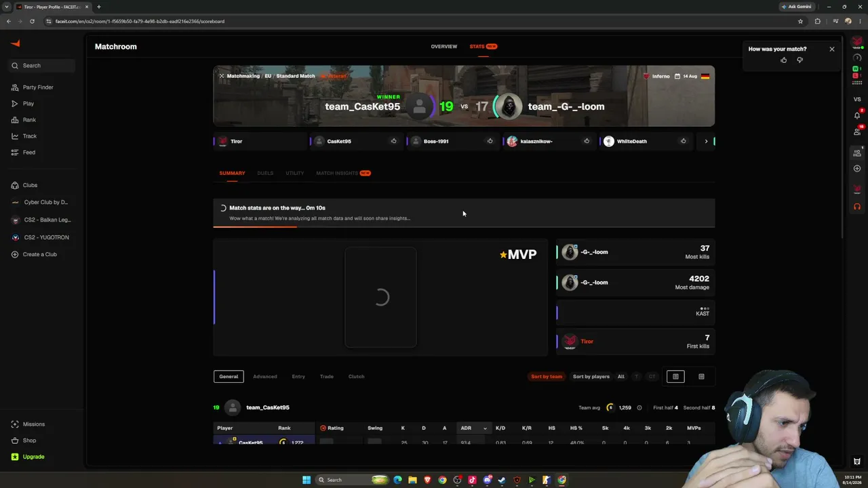Choose Sort by players
Viewport: 868px width, 488px height.
pyautogui.click(x=591, y=376)
